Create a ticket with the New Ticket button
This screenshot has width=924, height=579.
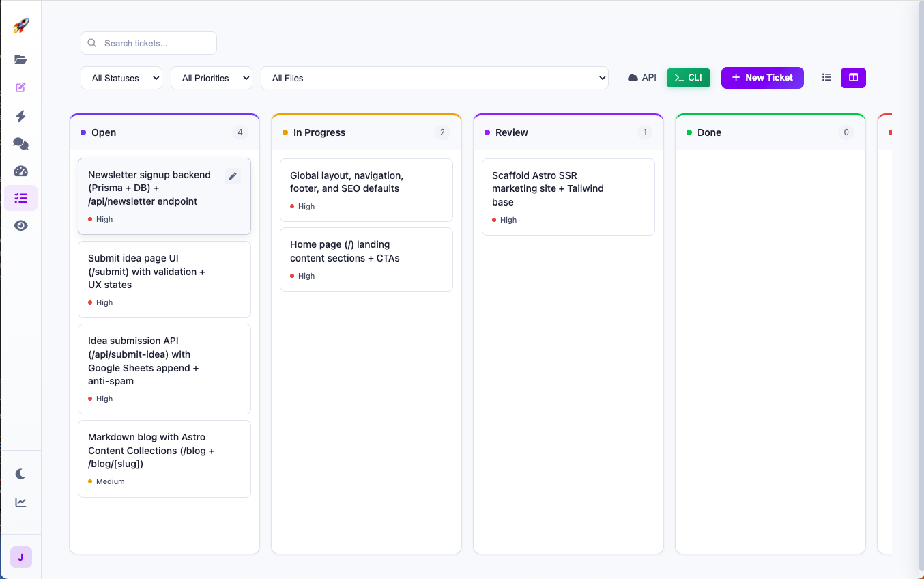(x=762, y=77)
